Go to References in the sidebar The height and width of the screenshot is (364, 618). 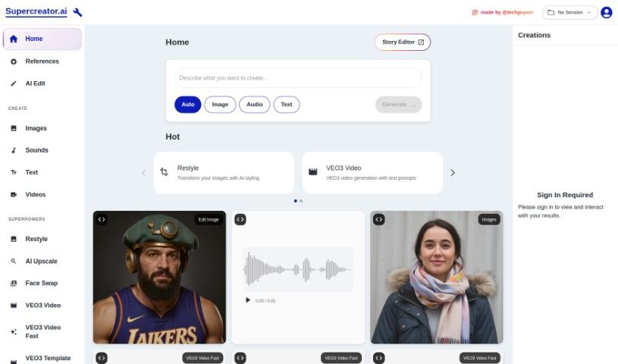pyautogui.click(x=42, y=61)
